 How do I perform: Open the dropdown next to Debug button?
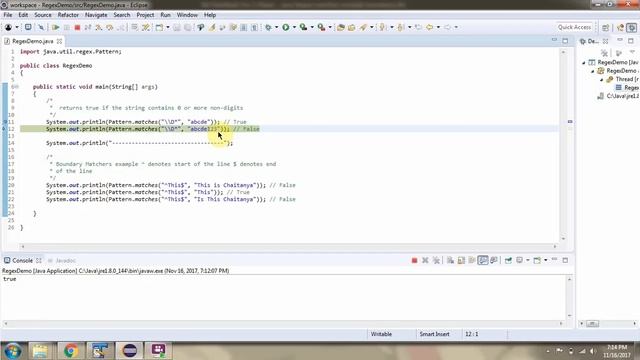276,27
